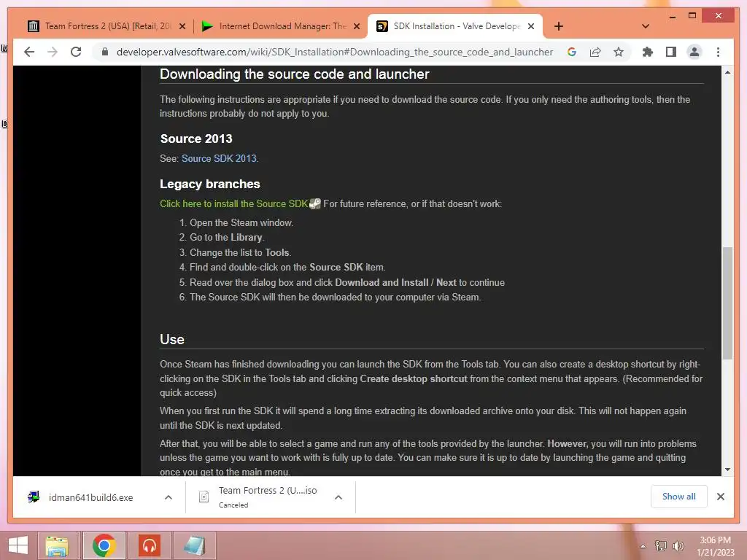Bookmark this page with the star
Image resolution: width=747 pixels, height=560 pixels.
pyautogui.click(x=619, y=52)
